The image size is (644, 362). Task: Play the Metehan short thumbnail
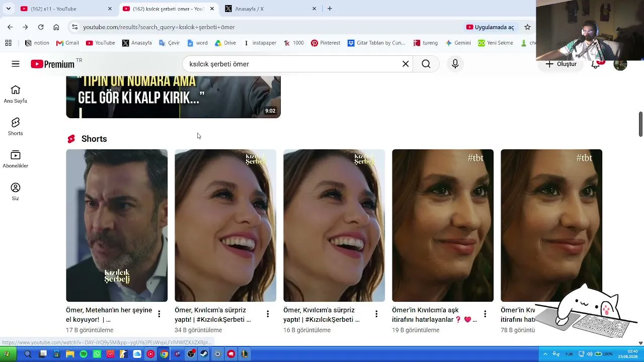coord(117,225)
